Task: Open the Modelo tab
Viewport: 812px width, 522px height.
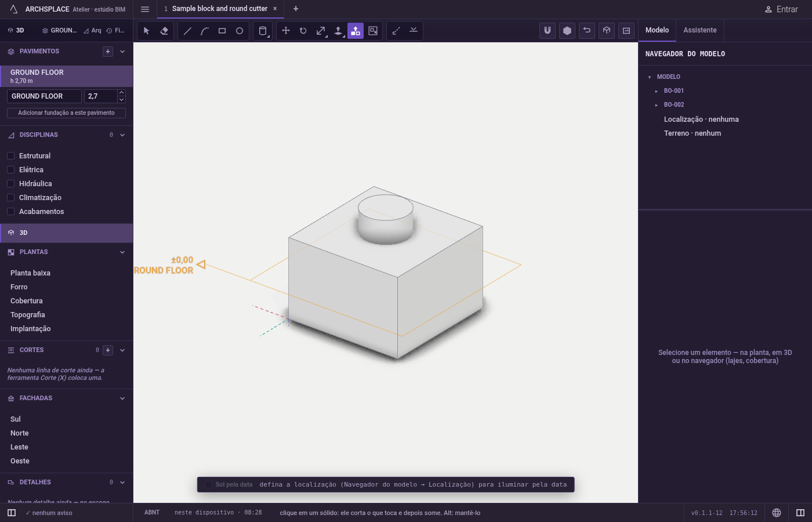Action: 657,30
